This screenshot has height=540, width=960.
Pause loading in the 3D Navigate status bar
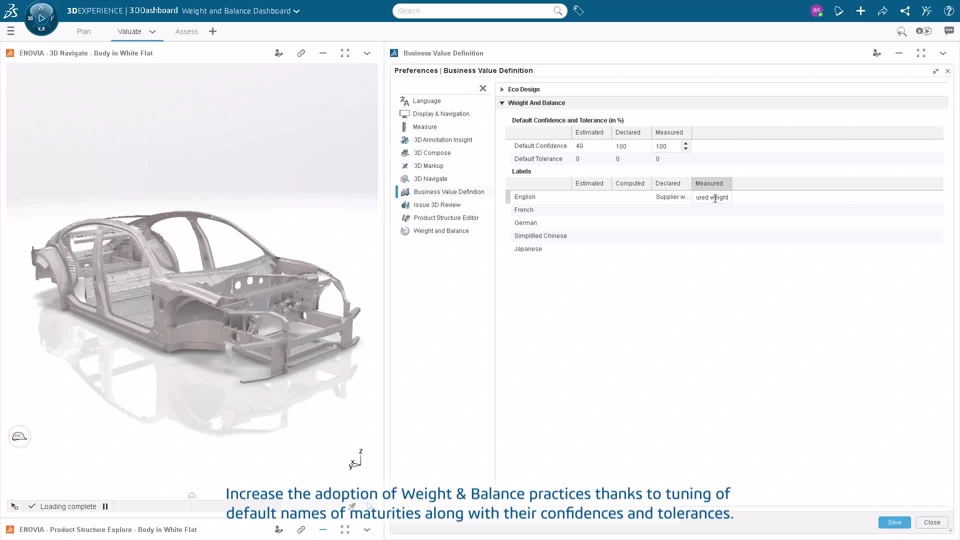coord(105,506)
